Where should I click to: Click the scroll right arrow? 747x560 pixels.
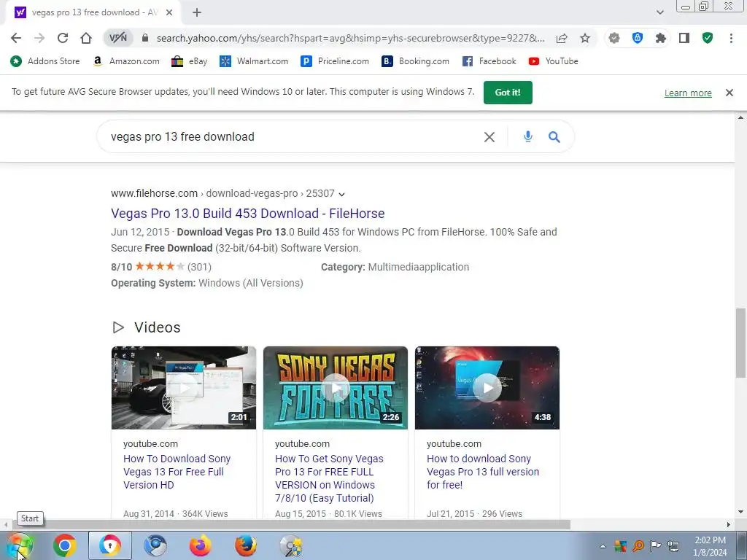(728, 524)
